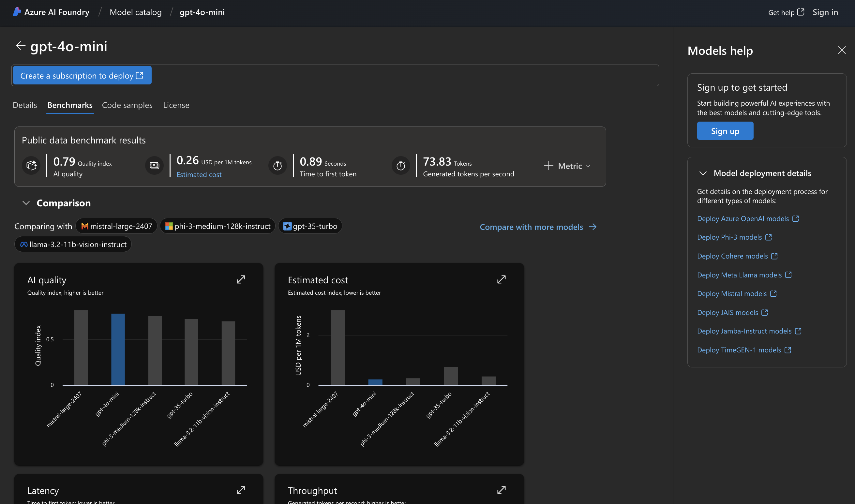Go to Model catalog breadcrumb
The height and width of the screenshot is (504, 855).
[136, 12]
